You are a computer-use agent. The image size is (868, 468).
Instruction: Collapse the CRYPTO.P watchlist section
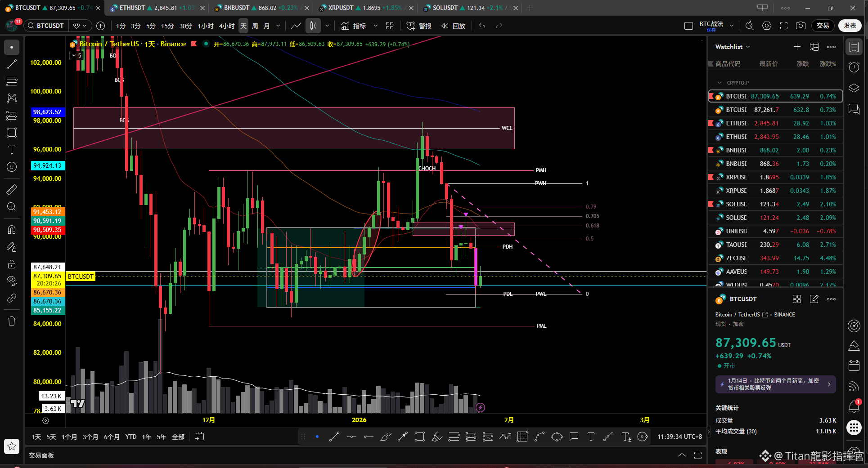(720, 83)
